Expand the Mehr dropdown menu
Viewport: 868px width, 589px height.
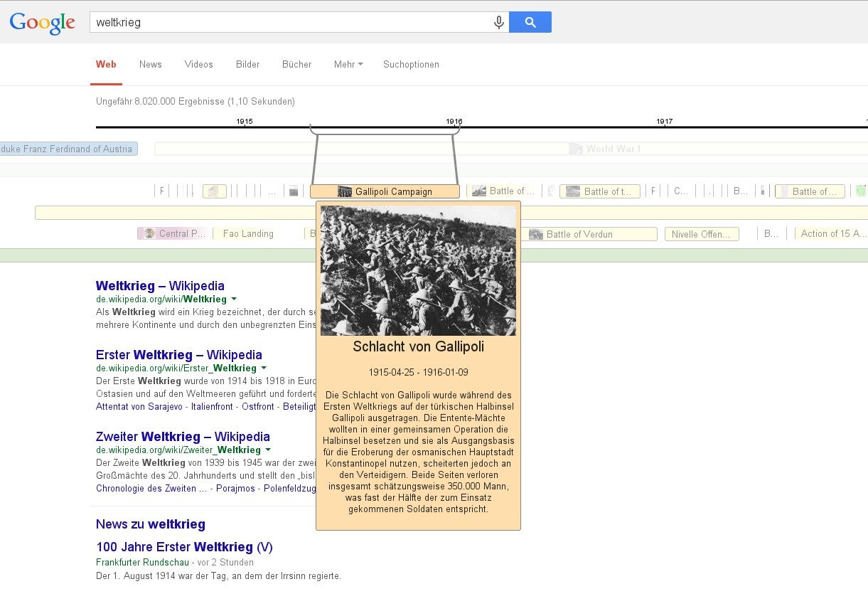[348, 65]
